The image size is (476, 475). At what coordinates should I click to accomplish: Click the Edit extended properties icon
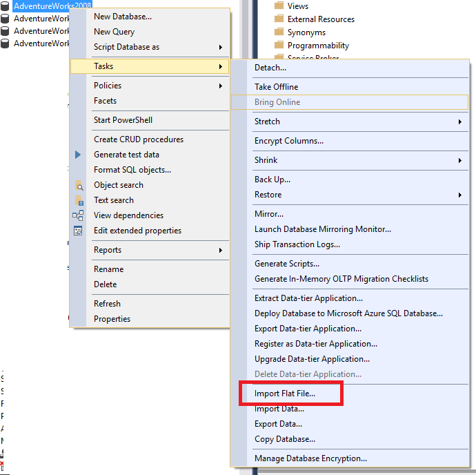coord(78,231)
